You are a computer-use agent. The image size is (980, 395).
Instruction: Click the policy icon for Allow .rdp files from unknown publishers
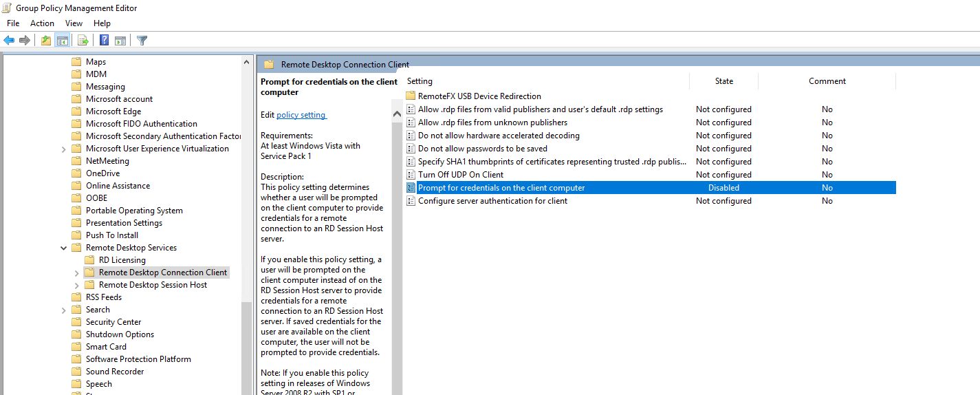click(x=411, y=122)
